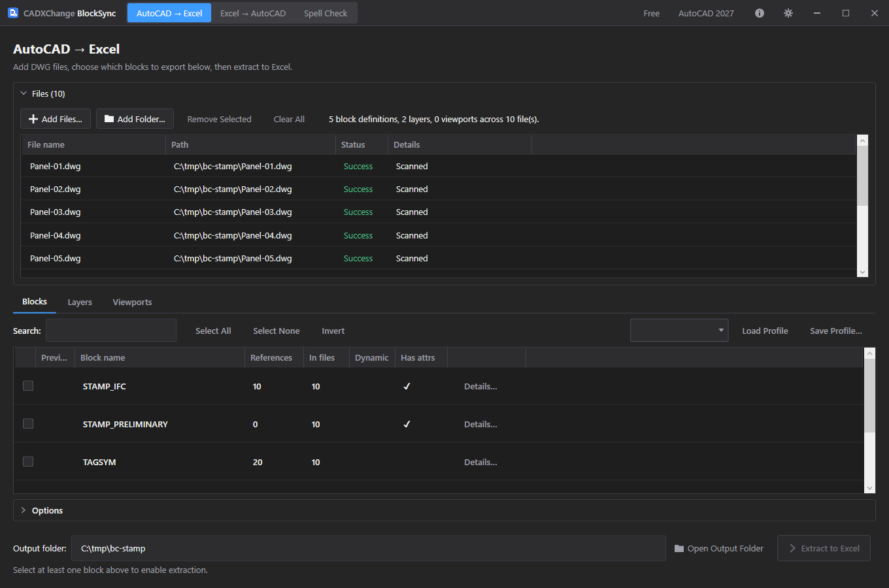
Task: Select the Panel-02.dwg file row
Action: [x=439, y=189]
